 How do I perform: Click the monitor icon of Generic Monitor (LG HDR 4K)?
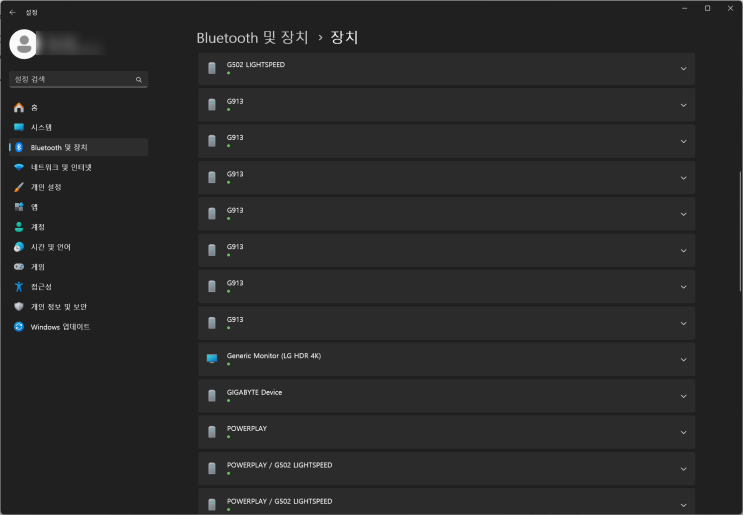tap(212, 359)
